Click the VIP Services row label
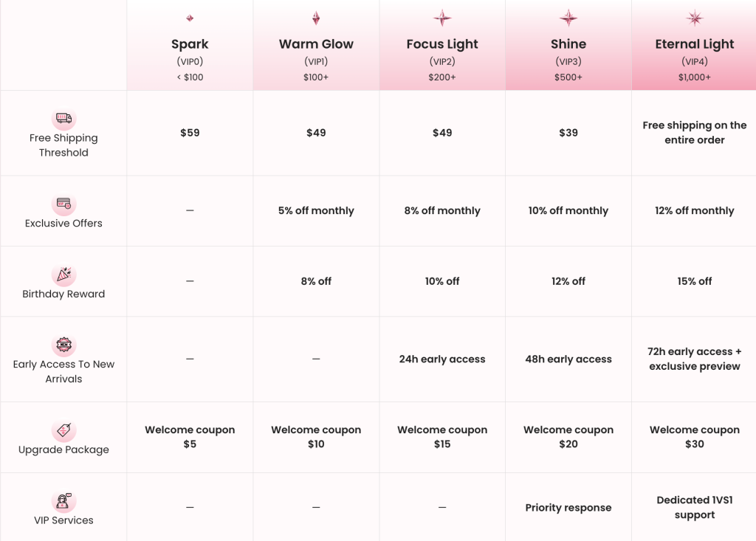 tap(63, 520)
